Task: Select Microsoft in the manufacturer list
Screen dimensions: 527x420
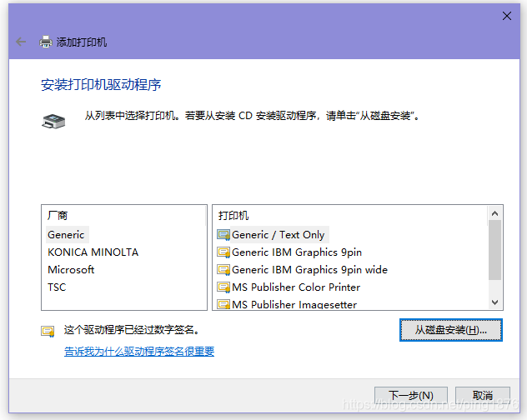Action: pos(71,269)
